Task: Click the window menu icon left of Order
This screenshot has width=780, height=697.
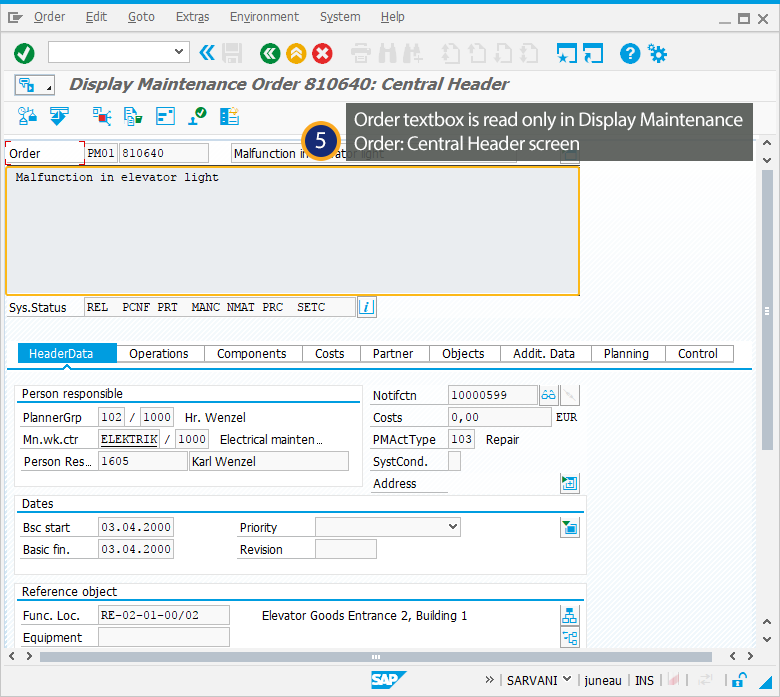Action: (15, 18)
